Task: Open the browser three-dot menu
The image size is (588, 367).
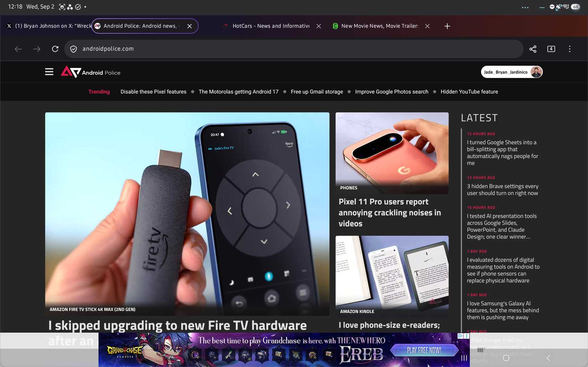Action: 569,49
